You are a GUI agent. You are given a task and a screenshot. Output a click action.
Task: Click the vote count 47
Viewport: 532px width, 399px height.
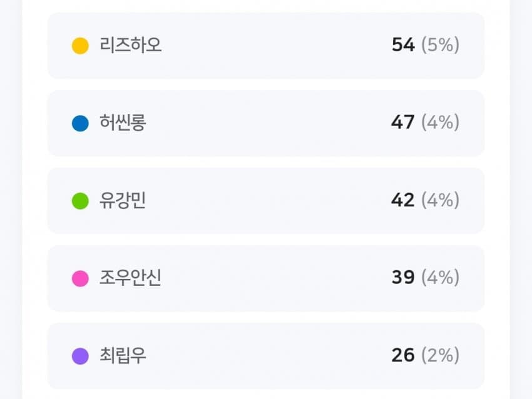(402, 123)
